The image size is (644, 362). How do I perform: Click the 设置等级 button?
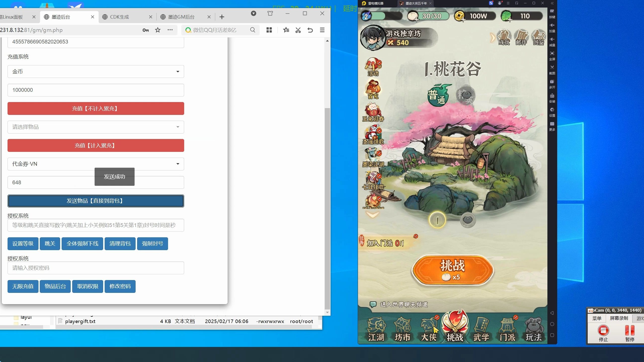click(x=23, y=244)
